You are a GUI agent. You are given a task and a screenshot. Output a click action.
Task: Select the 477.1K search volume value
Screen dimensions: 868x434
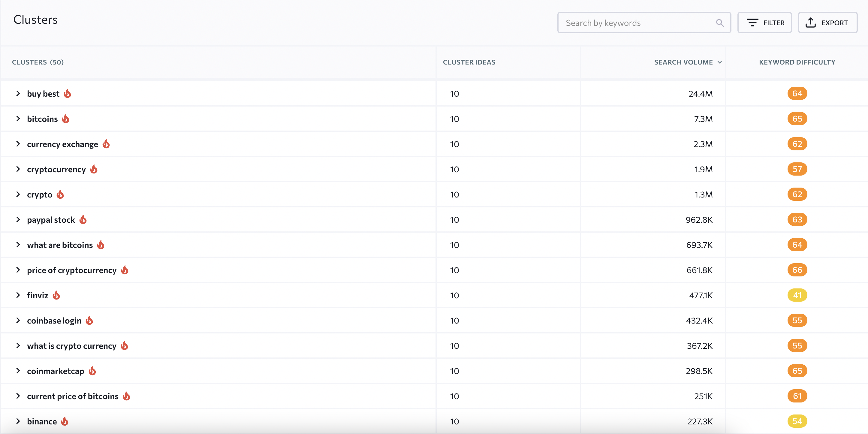(x=701, y=296)
